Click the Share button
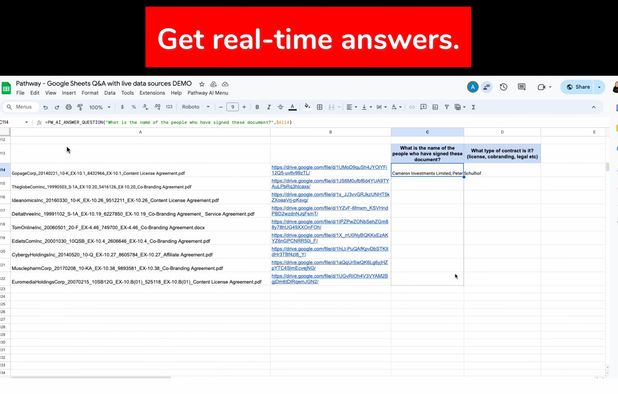This screenshot has width=618, height=394. pyautogui.click(x=578, y=87)
